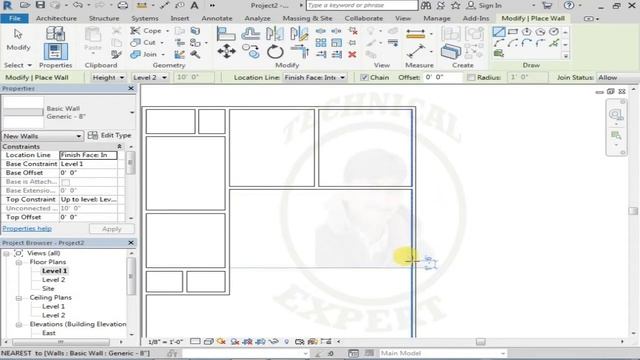Screen dimensions: 640x360
Task: Select the Circle draw tool
Action: [x=554, y=32]
